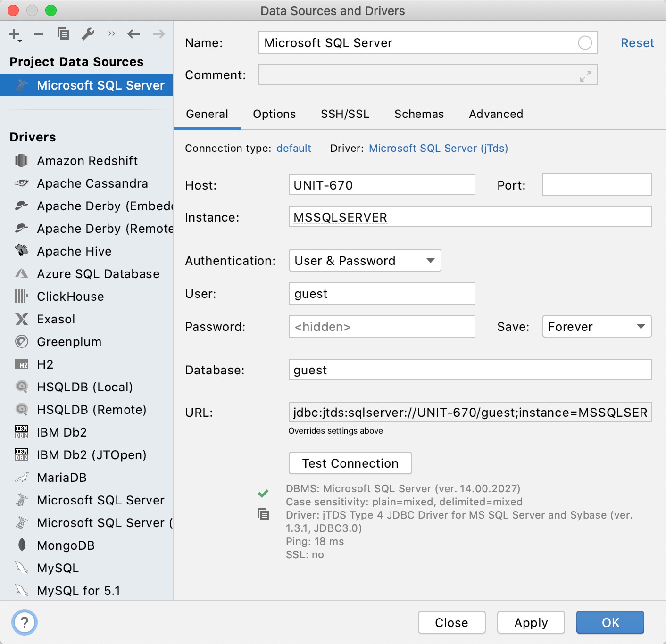Click the Amazon Redshift driver icon
The height and width of the screenshot is (644, 666).
click(x=22, y=161)
